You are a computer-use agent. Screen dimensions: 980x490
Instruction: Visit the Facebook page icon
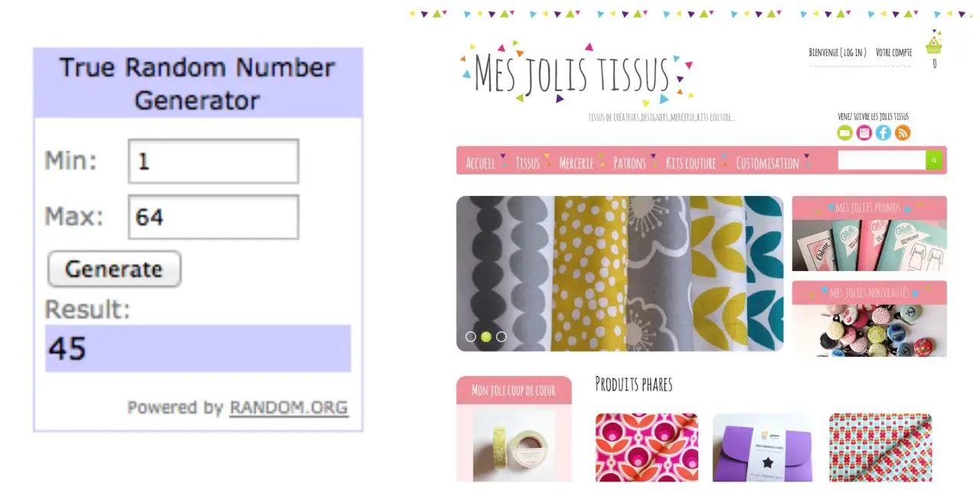point(883,133)
